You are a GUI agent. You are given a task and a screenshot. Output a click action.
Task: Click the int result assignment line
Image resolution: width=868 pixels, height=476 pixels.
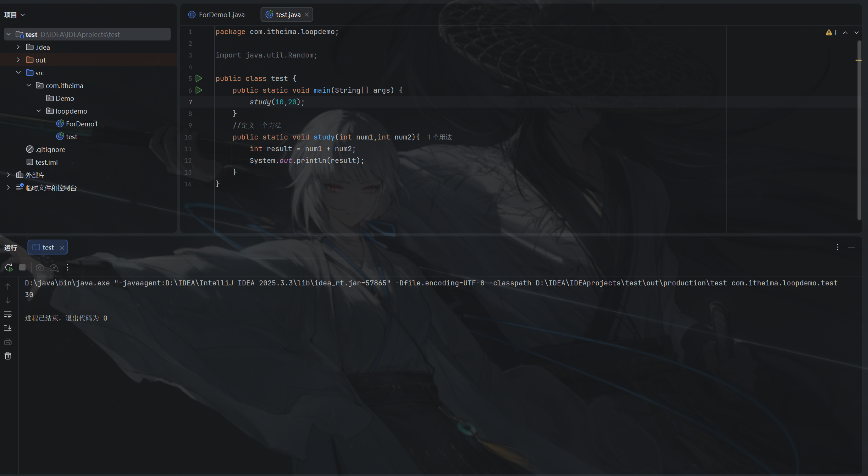303,149
